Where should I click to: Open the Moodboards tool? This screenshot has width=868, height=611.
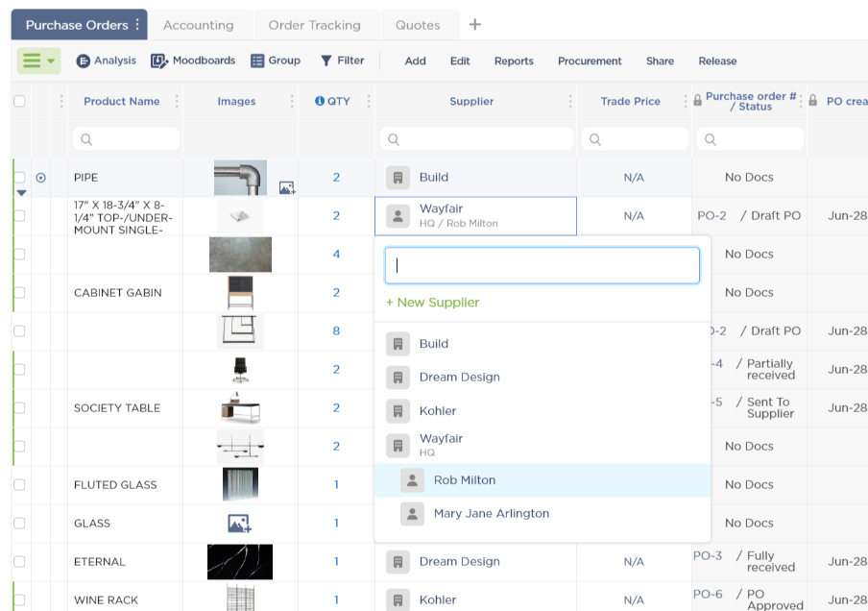click(x=193, y=61)
